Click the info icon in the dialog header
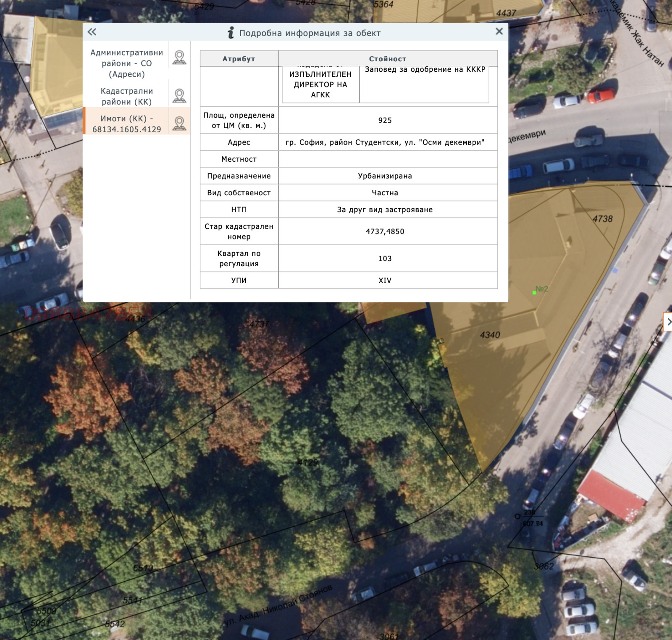The height and width of the screenshot is (640, 672). (229, 32)
